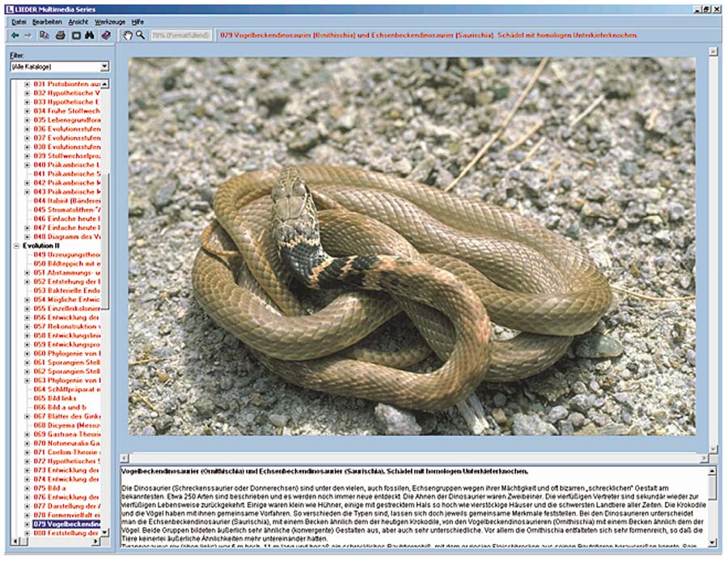Select the hand pan tool
The image size is (728, 565).
click(x=127, y=36)
